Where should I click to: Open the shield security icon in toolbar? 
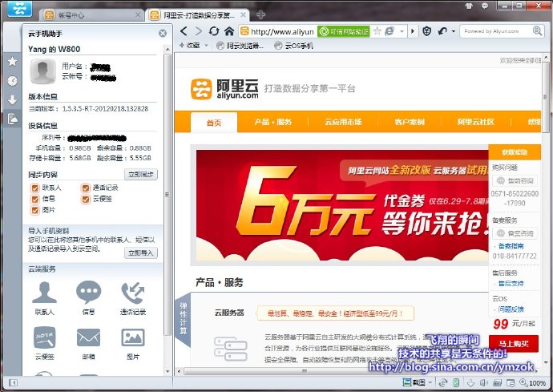pyautogui.click(x=427, y=31)
